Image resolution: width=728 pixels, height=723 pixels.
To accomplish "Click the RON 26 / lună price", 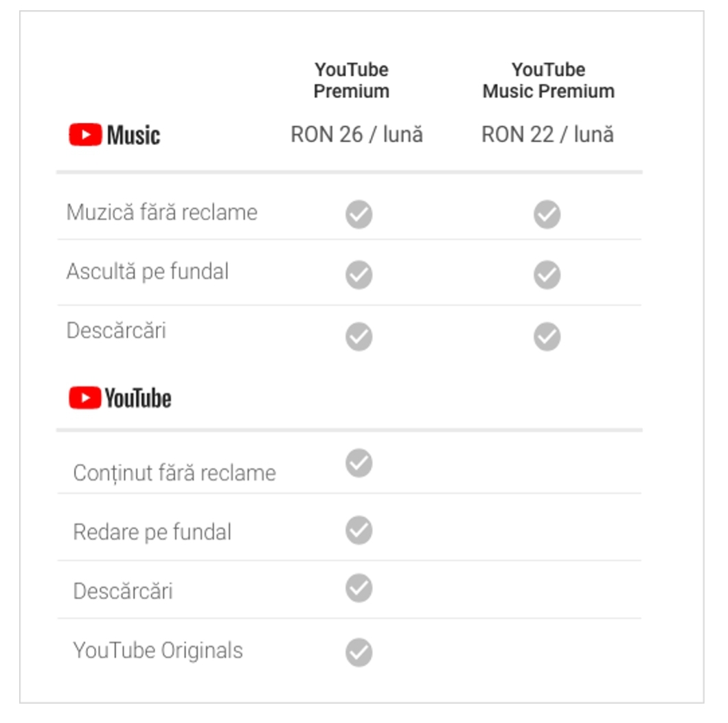I will pyautogui.click(x=356, y=135).
